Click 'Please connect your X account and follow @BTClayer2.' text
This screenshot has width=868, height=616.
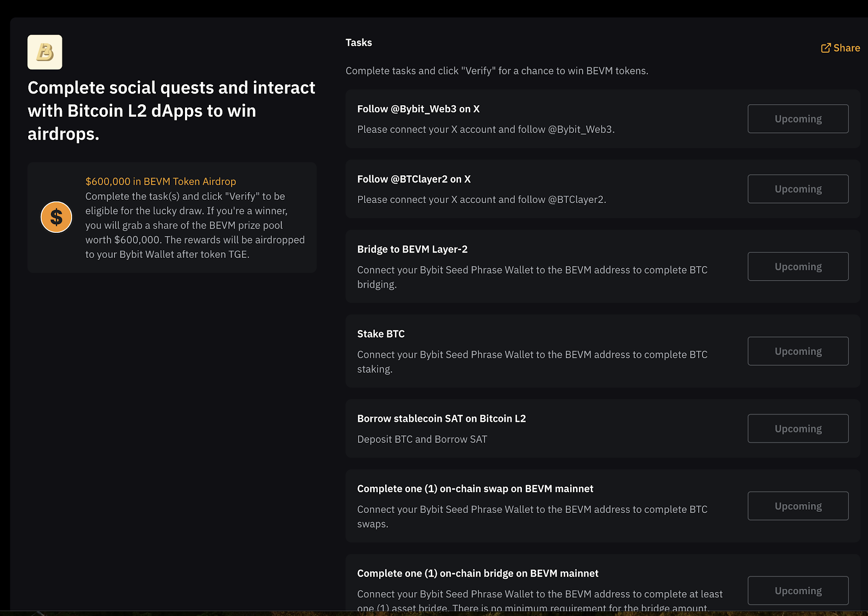coord(482,200)
